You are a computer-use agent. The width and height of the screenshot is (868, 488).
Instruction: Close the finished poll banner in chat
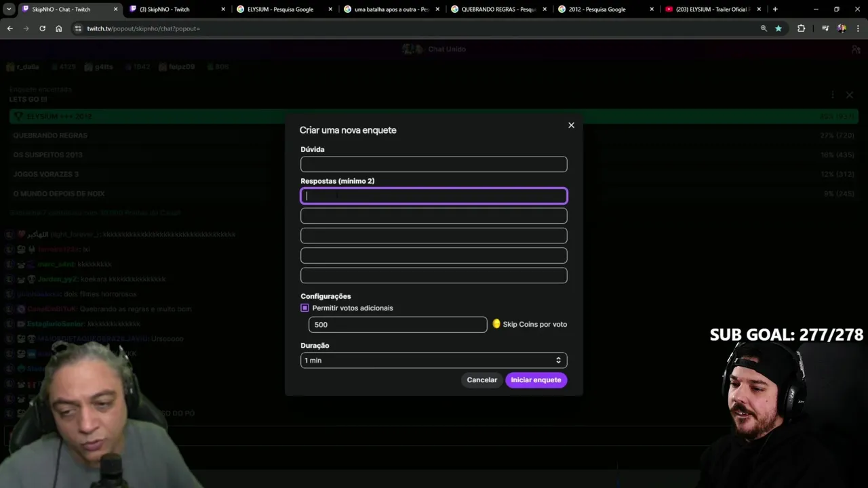coord(850,95)
